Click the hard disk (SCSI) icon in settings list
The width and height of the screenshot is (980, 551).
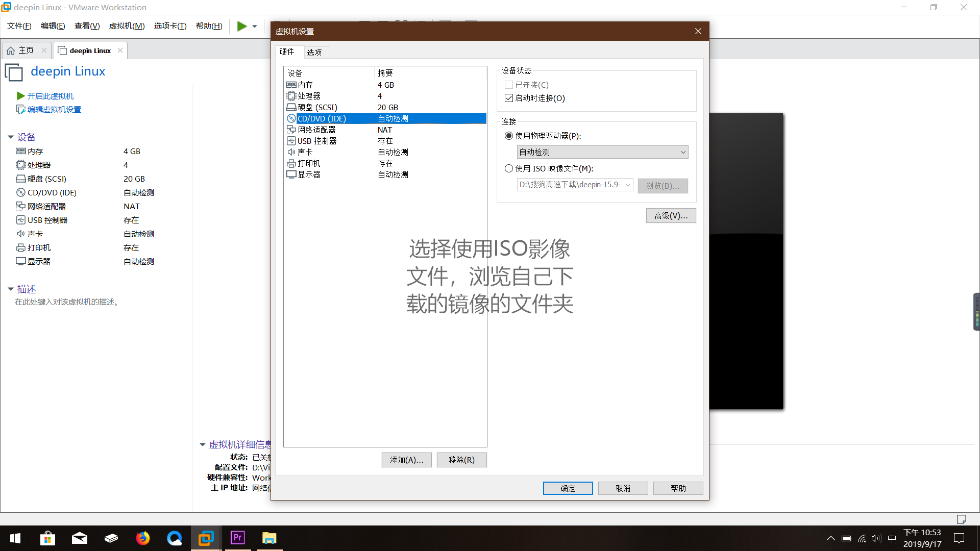pos(291,107)
